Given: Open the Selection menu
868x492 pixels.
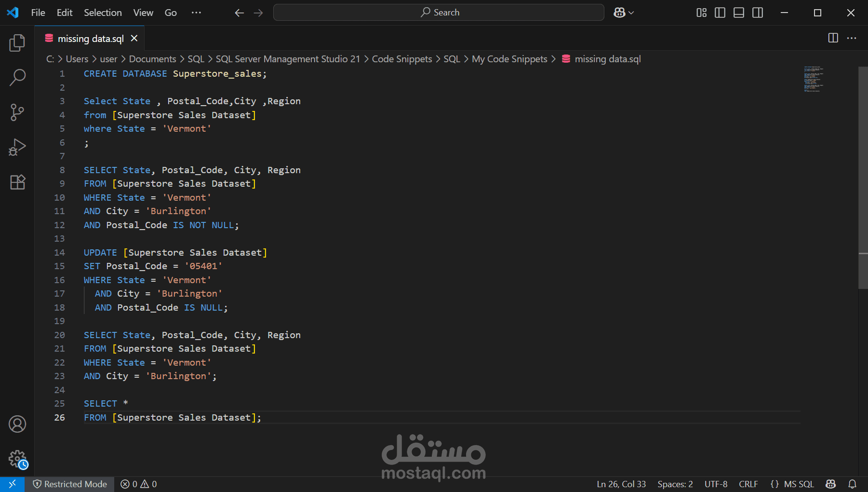Looking at the screenshot, I should (x=103, y=13).
